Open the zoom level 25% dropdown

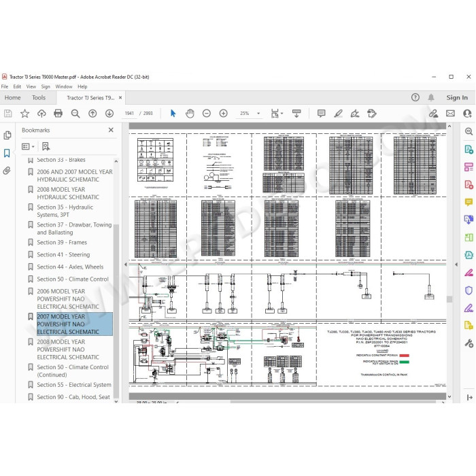point(258,114)
